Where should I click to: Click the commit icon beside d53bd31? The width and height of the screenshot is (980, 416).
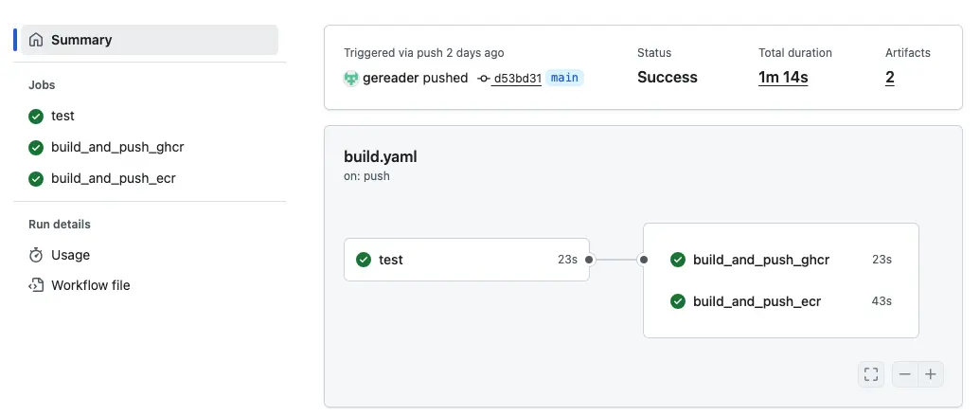coord(484,78)
